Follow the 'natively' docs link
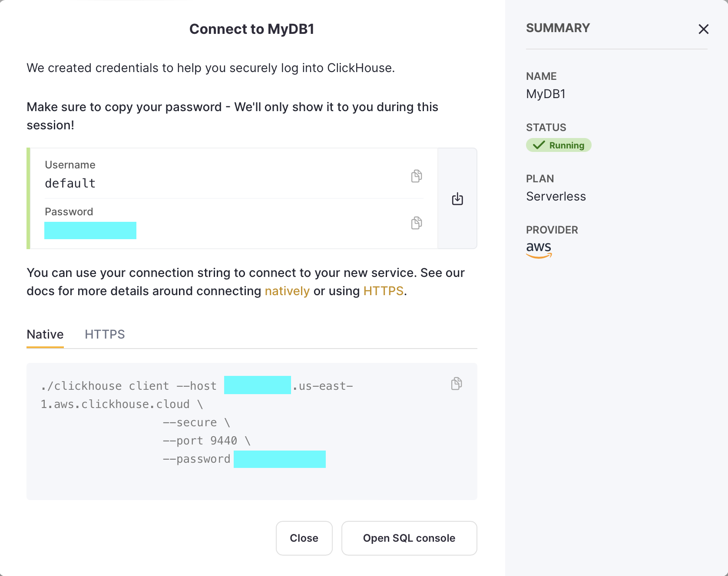 tap(287, 291)
